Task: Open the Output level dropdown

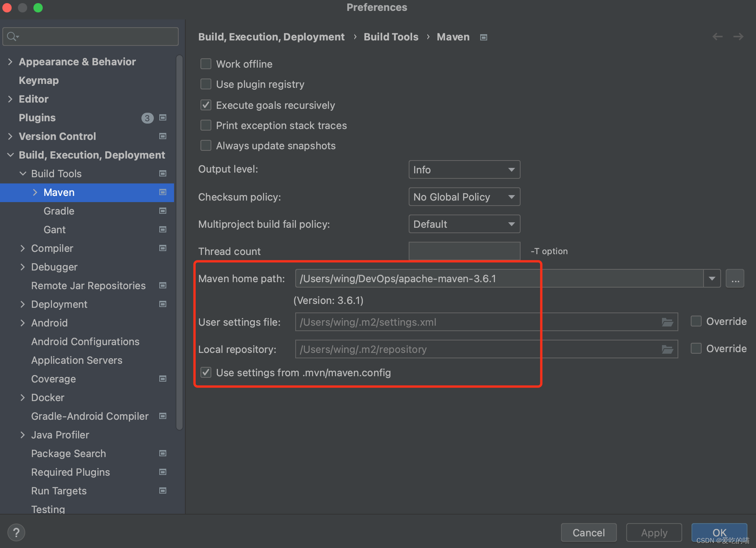Action: click(464, 169)
